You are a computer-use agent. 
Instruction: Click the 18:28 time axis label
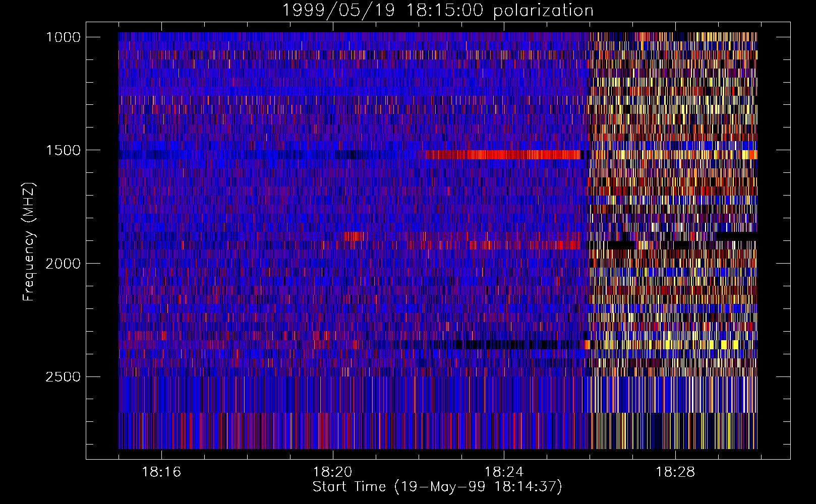pyautogui.click(x=675, y=472)
